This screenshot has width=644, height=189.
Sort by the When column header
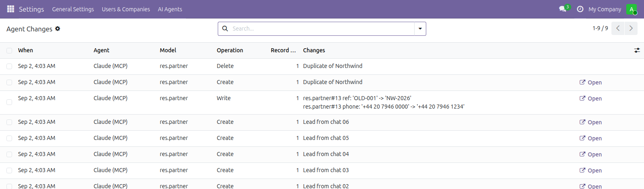[x=25, y=50]
